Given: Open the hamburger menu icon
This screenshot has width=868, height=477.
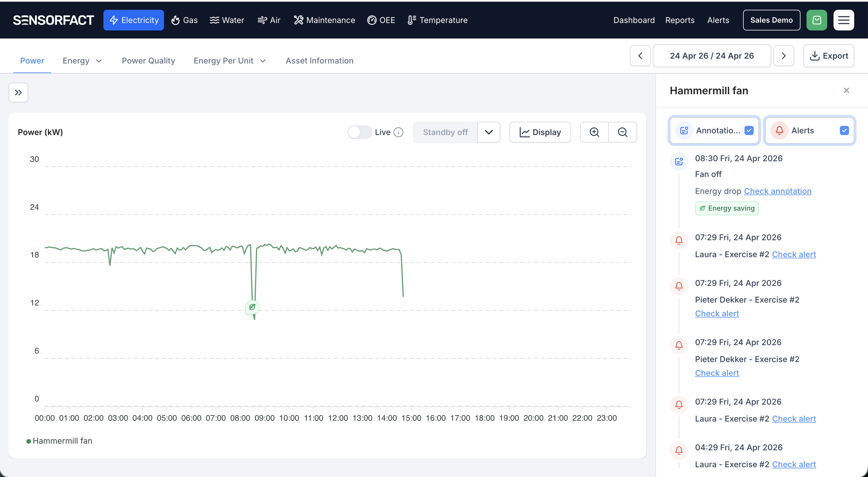Looking at the screenshot, I should [x=843, y=20].
